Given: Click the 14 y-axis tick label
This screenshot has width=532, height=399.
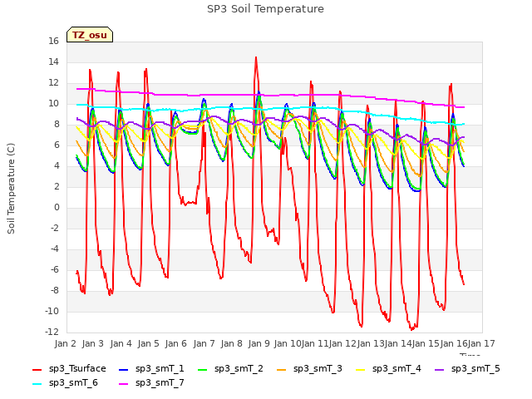Looking at the screenshot, I should 53,62.
